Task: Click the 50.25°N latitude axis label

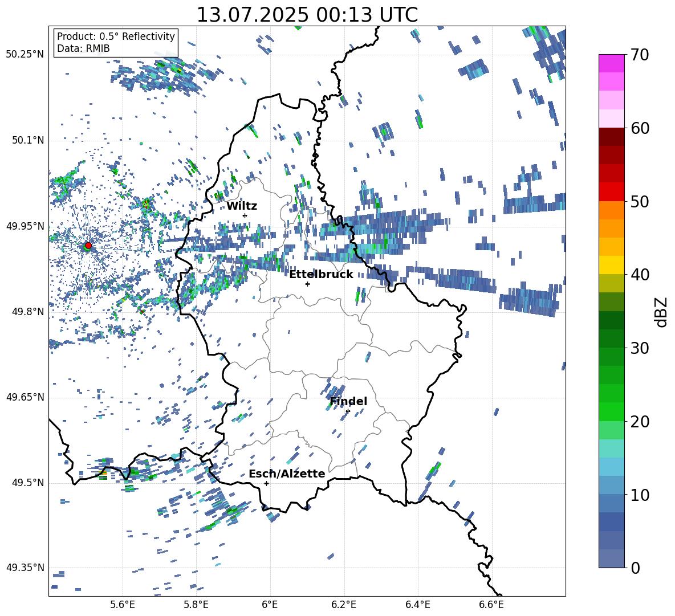Action: coord(25,55)
